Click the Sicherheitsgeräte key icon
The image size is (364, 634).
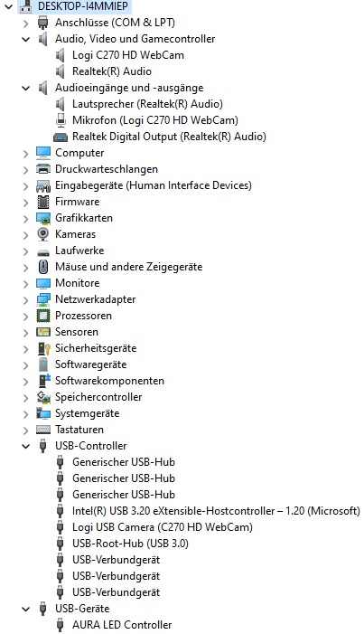coord(43,348)
